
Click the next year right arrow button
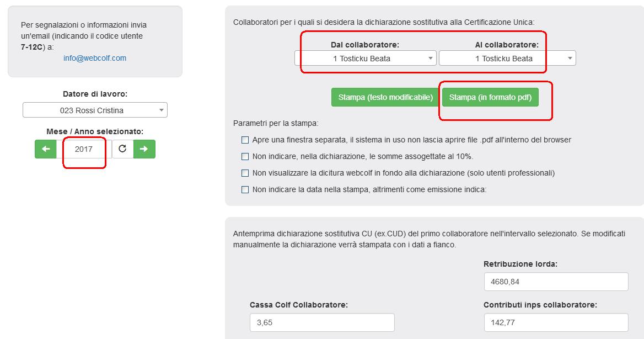click(144, 149)
